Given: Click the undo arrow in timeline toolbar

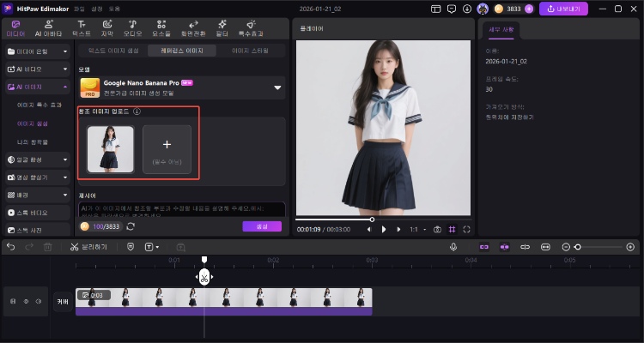Looking at the screenshot, I should (x=11, y=247).
